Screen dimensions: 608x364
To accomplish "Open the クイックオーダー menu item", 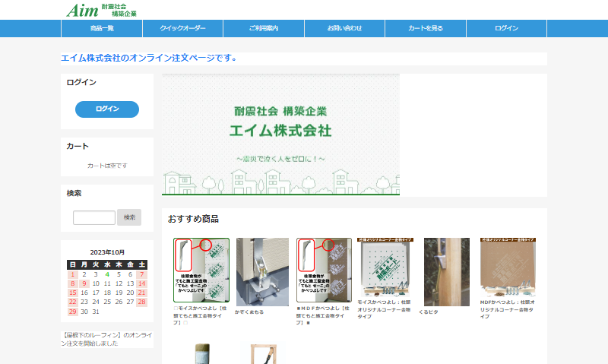I will [183, 28].
